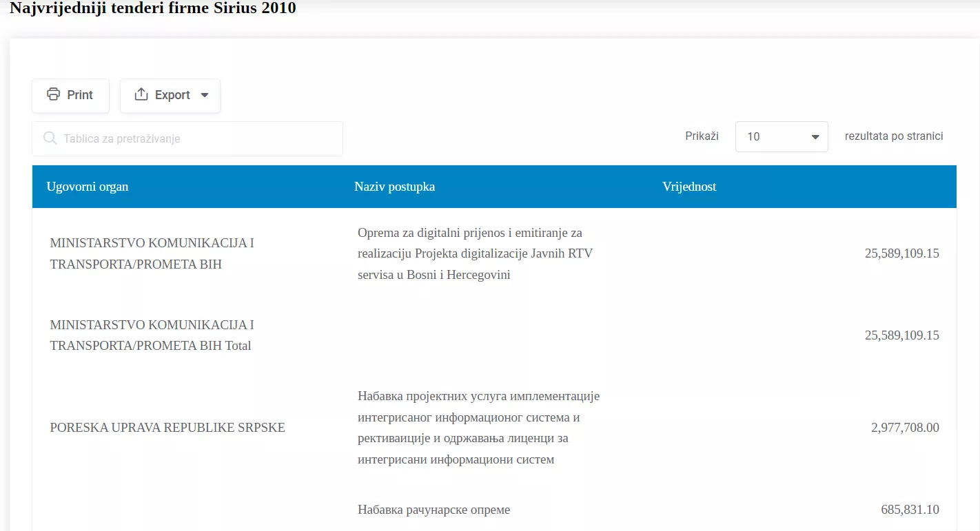The image size is (980, 531).
Task: Click the 2,977,708.00 value cell
Action: point(904,428)
